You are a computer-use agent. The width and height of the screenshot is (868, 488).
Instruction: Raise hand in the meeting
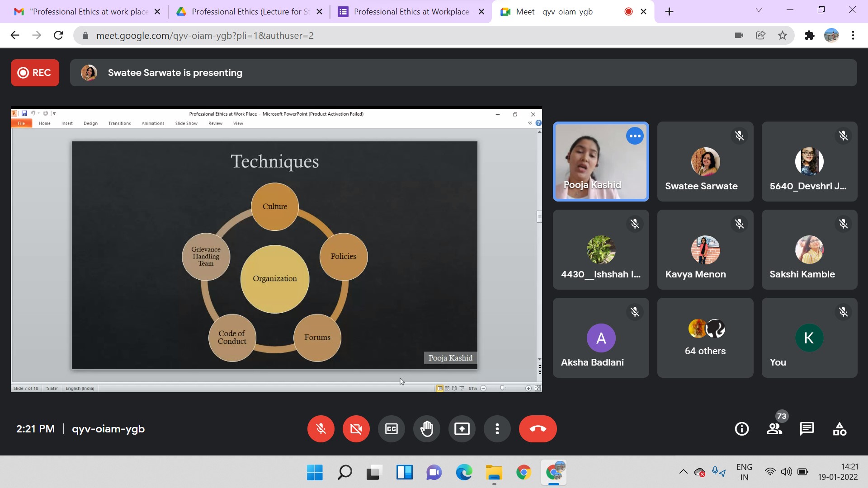426,428
